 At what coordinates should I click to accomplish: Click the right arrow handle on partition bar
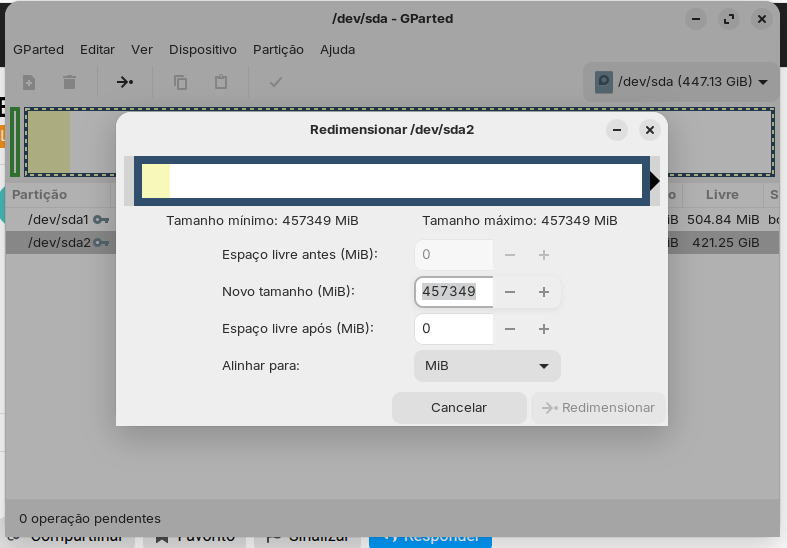(x=654, y=181)
